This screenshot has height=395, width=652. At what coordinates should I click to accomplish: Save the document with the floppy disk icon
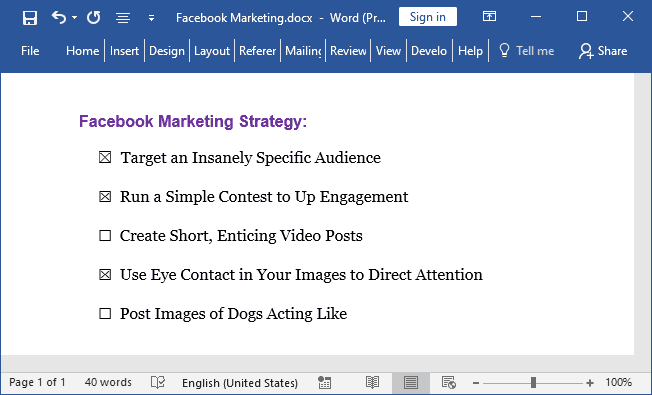pyautogui.click(x=30, y=18)
